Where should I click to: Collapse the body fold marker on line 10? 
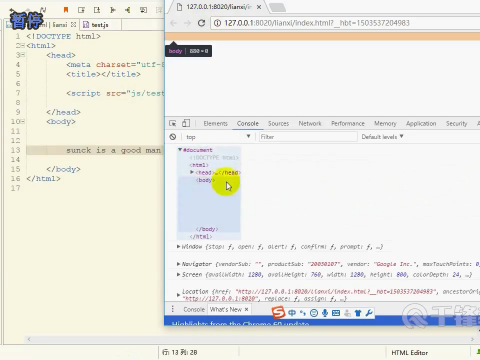pos(23,121)
